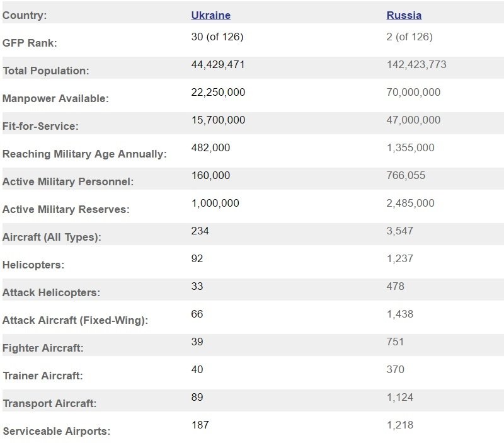Viewport: 504px width, 443px height.
Task: Click Russia's serviceable airports value 1,218
Action: pos(399,425)
